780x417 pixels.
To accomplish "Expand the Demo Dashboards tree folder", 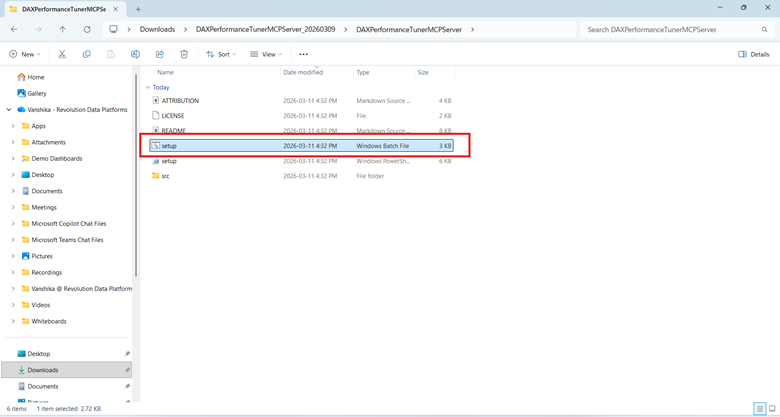I will point(13,159).
